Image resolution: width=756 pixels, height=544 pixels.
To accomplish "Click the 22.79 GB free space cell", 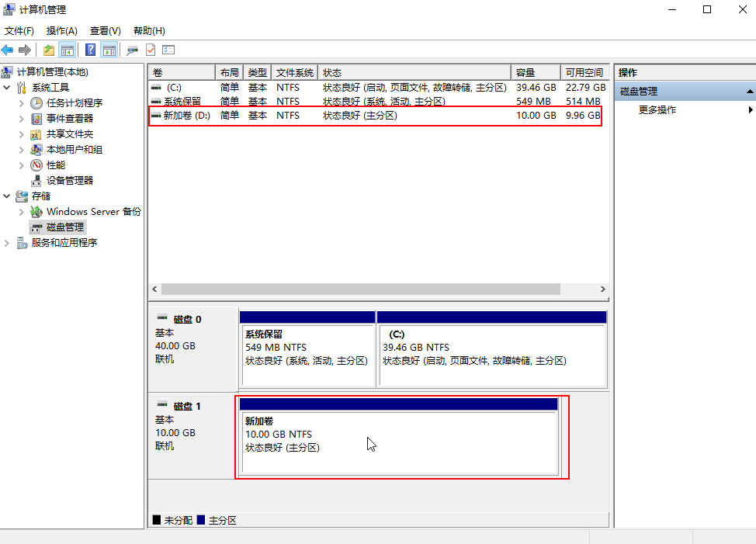I will [x=585, y=88].
